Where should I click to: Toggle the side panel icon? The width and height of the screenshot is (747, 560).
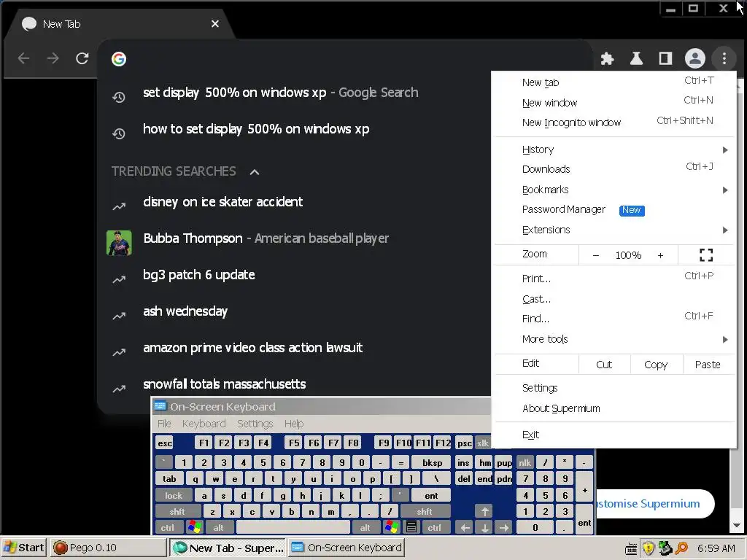click(x=665, y=58)
